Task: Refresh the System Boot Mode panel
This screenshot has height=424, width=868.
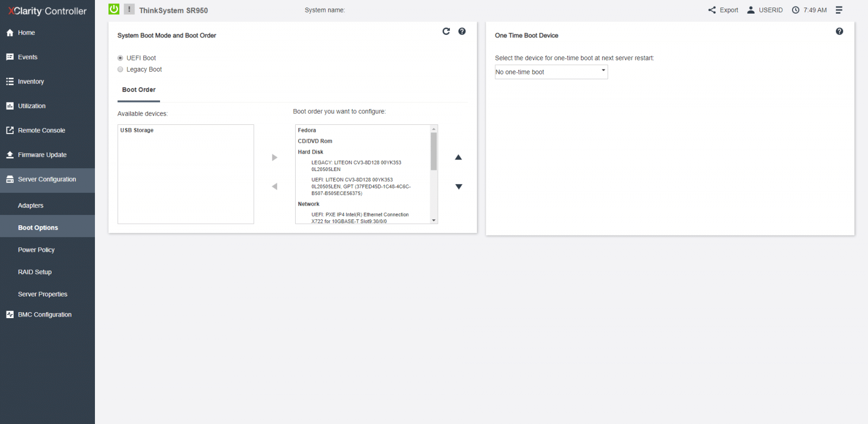Action: point(446,31)
